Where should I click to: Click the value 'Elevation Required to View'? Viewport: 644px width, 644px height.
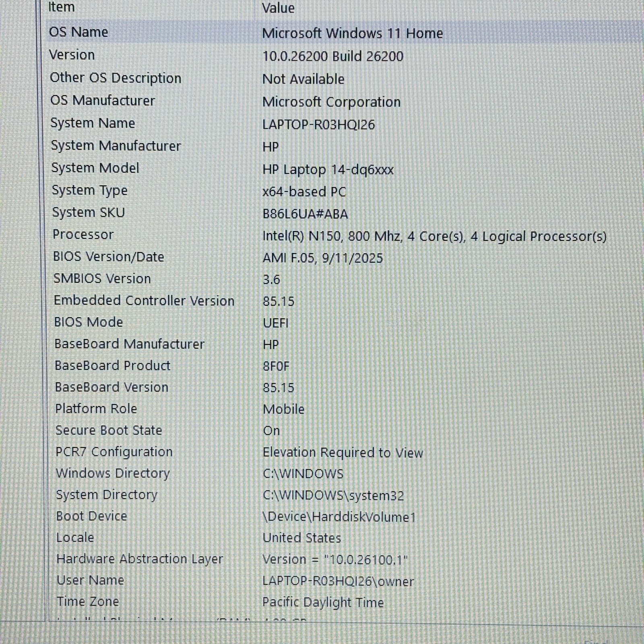click(x=343, y=452)
